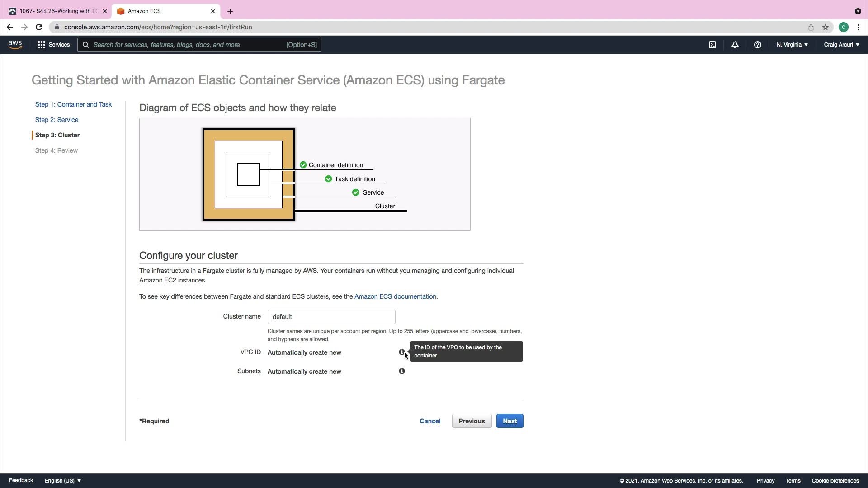868x488 pixels.
Task: Open the English (US) language selector
Action: coord(62,480)
